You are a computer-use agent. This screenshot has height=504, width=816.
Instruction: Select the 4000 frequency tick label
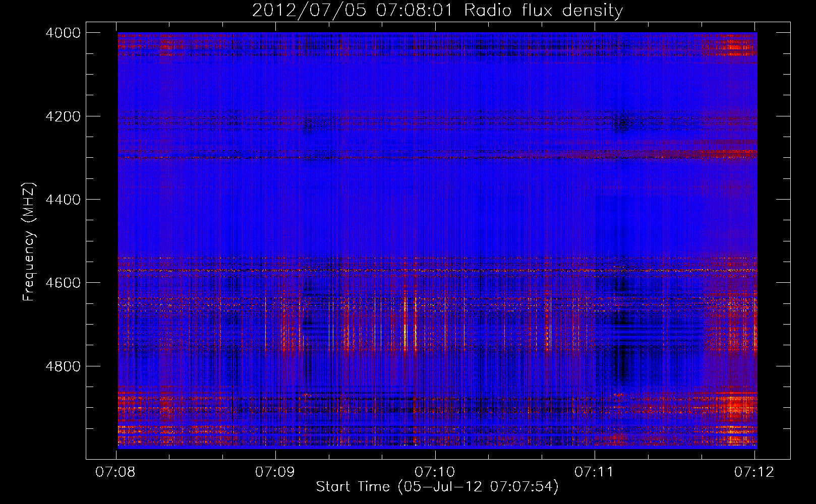(63, 33)
